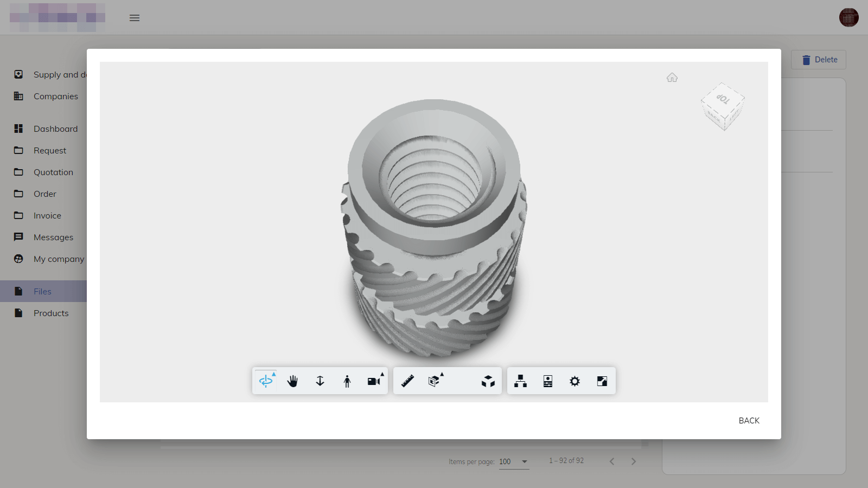Select the Orbit tool in viewer toolbar
The width and height of the screenshot is (868, 488).
coord(266,381)
